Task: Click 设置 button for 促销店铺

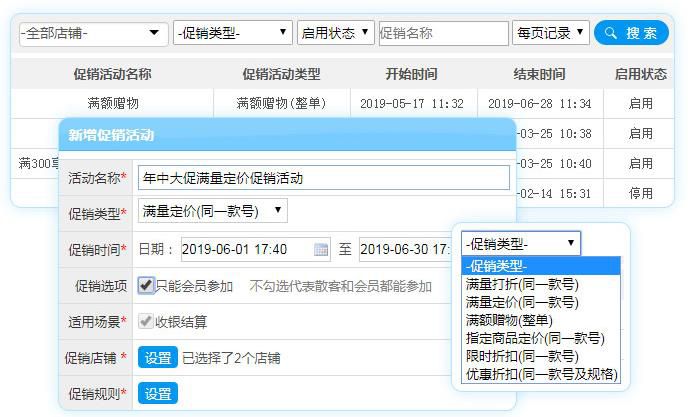Action: pos(158,358)
